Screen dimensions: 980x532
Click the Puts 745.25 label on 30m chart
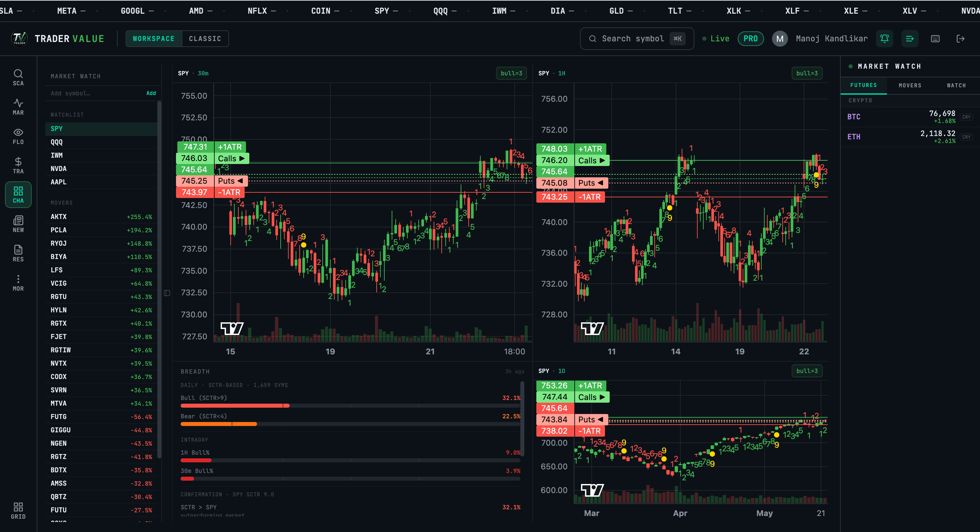pyautogui.click(x=212, y=181)
